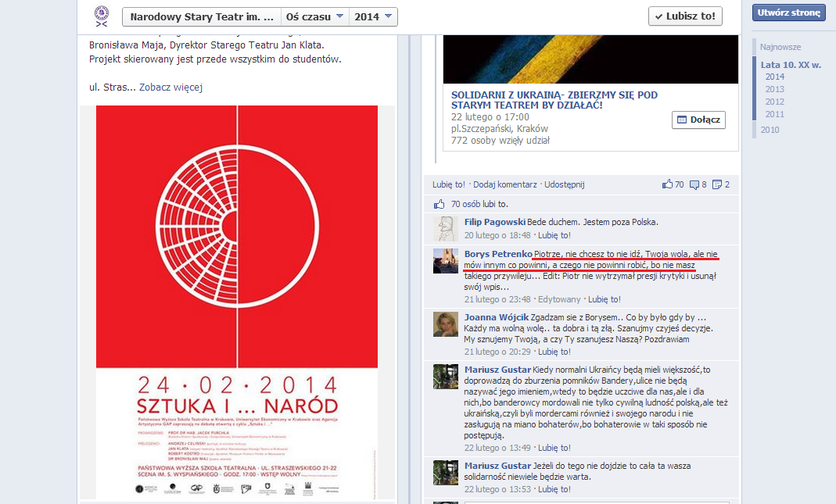Screen dimensions: 836x504
Task: Open Borys Petrenko's profile avatar
Action: 446,261
